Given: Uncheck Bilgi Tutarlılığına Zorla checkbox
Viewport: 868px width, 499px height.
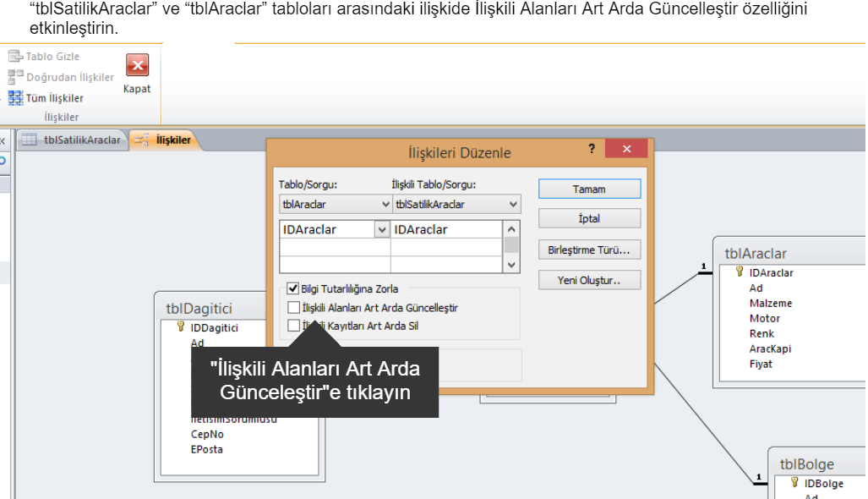Looking at the screenshot, I should [x=292, y=288].
